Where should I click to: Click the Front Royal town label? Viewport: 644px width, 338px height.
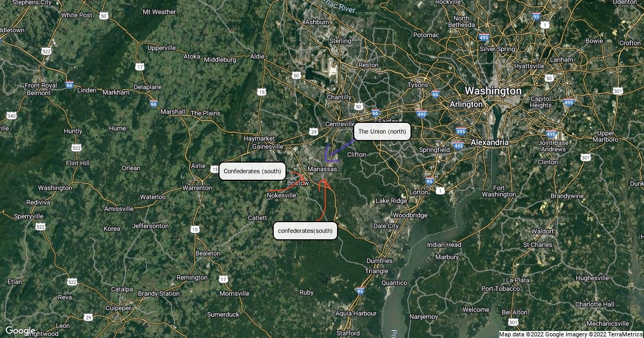41,85
